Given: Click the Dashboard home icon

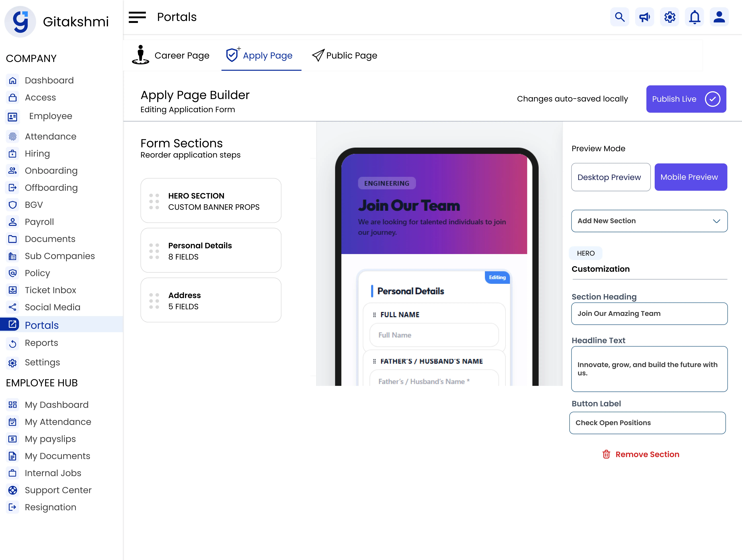Looking at the screenshot, I should pyautogui.click(x=12, y=80).
